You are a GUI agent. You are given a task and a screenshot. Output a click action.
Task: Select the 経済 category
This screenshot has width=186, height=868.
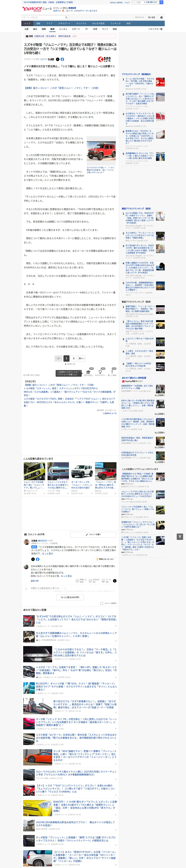click(52, 29)
